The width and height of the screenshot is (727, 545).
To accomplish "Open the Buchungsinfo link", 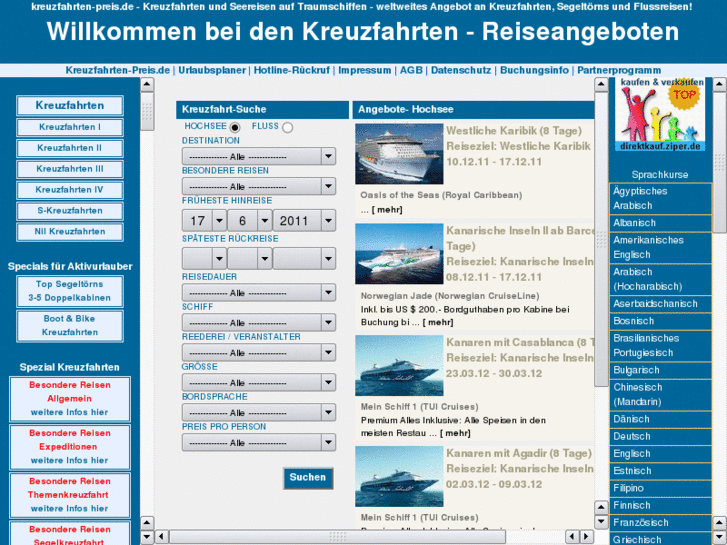I will point(534,71).
